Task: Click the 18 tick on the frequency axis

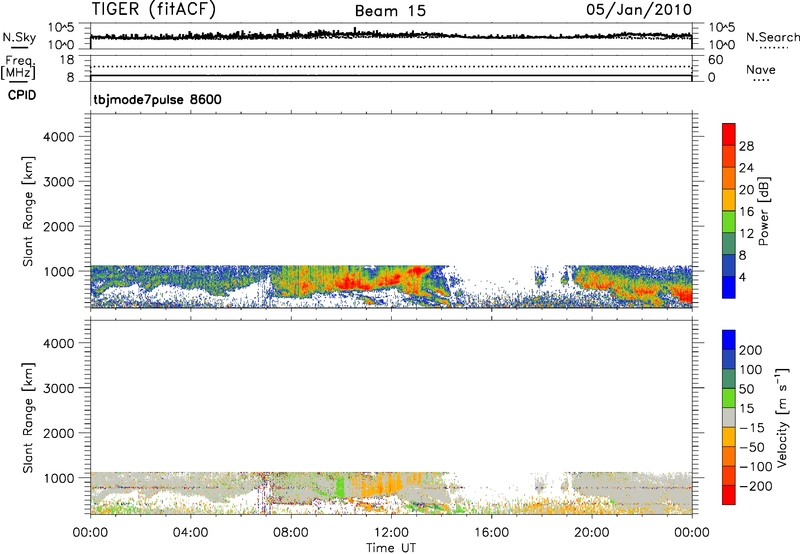Action: coord(67,60)
